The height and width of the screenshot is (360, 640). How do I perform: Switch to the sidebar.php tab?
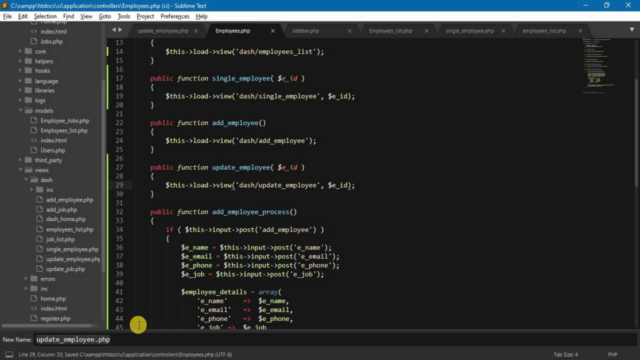[x=305, y=31]
